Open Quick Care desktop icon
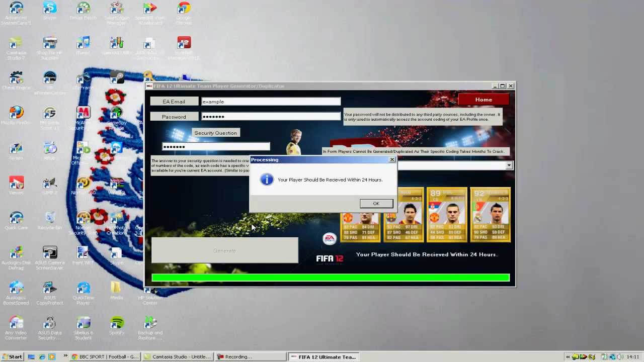This screenshot has height=362, width=644. coord(16,220)
